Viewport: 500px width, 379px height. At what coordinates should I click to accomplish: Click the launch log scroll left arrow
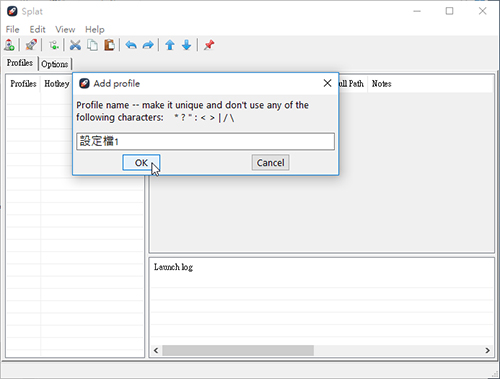tap(156, 350)
